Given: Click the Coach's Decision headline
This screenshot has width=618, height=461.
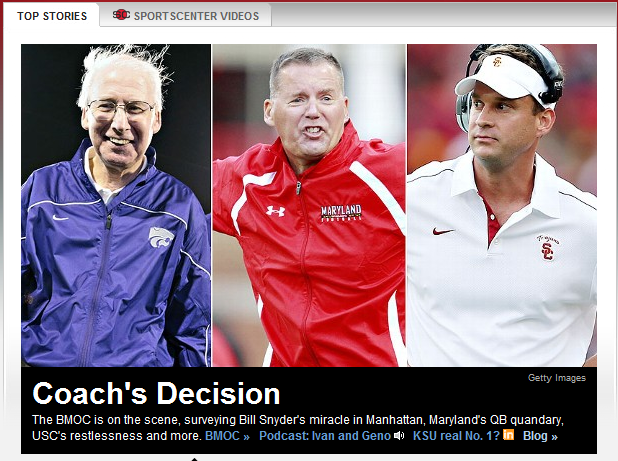Looking at the screenshot, I should [156, 393].
